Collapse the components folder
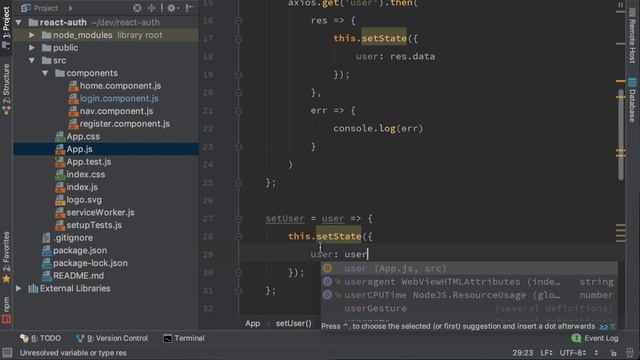 [x=45, y=73]
